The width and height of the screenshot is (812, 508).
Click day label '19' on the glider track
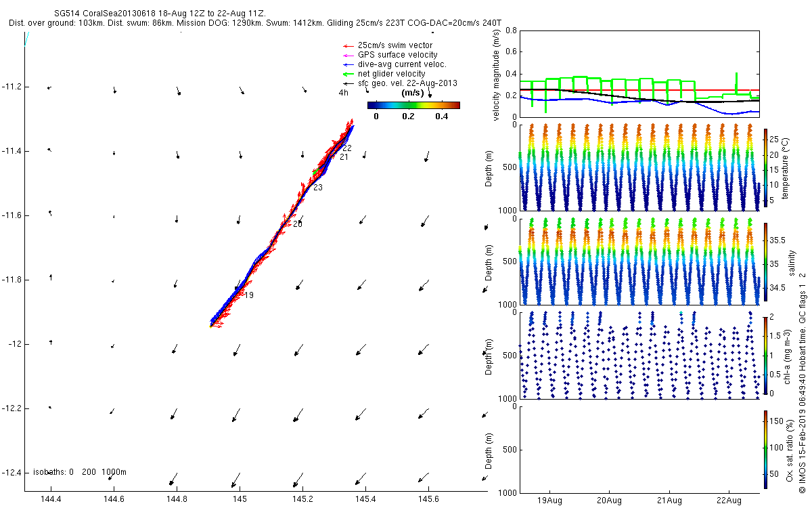pyautogui.click(x=248, y=295)
